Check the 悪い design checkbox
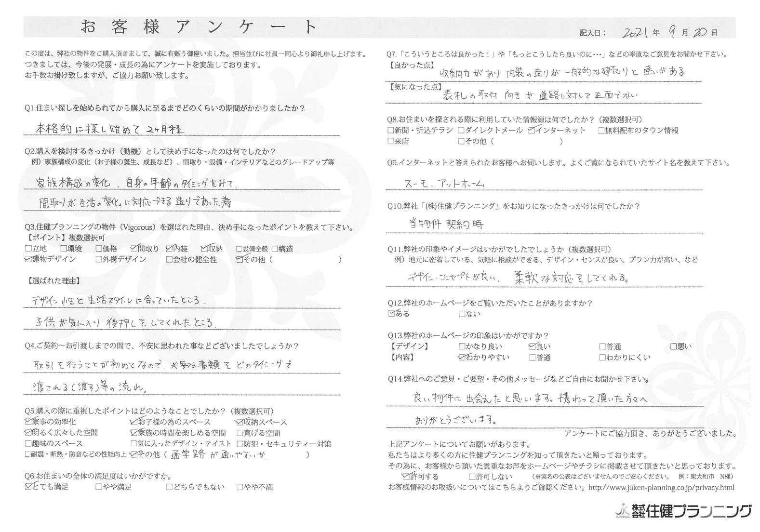 click(x=673, y=346)
